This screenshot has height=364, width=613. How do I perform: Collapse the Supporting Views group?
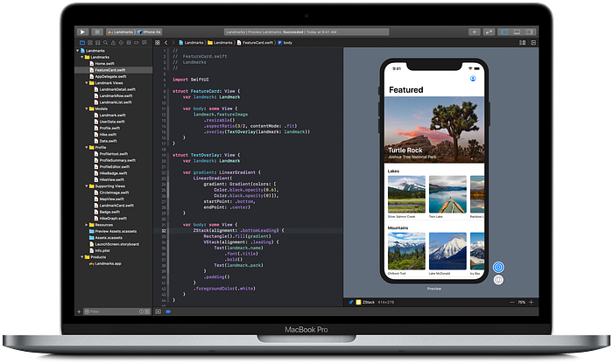tap(87, 185)
